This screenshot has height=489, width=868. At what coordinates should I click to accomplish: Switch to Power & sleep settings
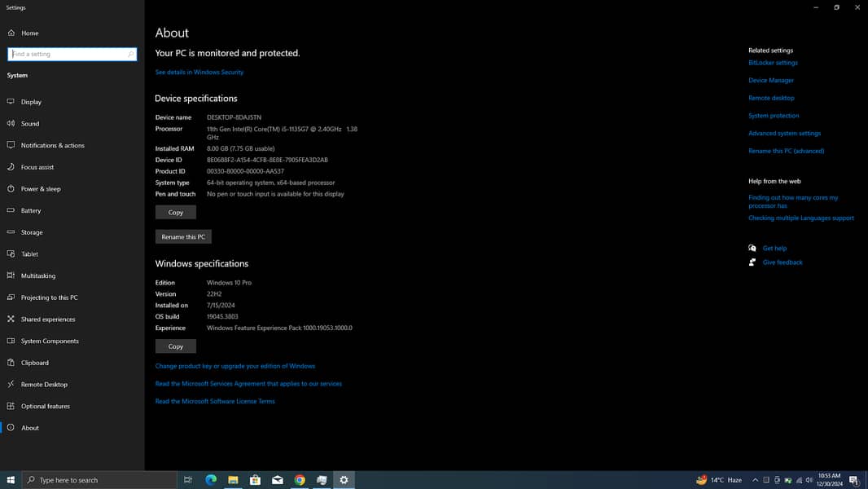coord(41,189)
